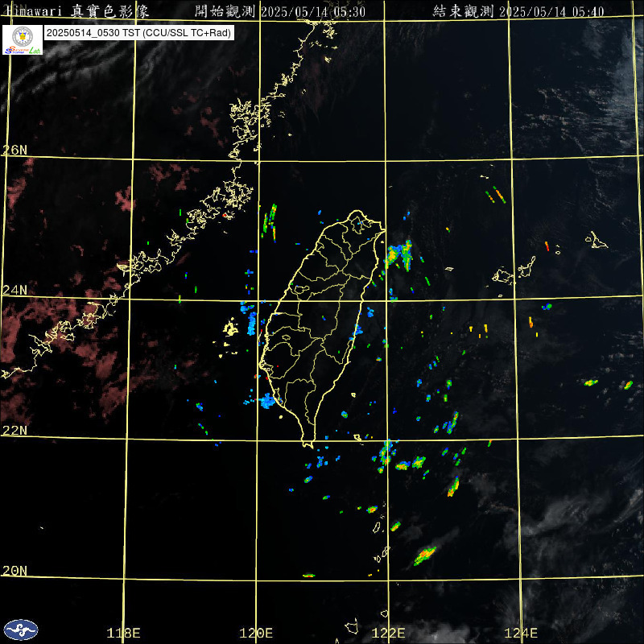Click the observation start time 05:30
Image resolution: width=644 pixels, height=644 pixels.
tap(349, 11)
